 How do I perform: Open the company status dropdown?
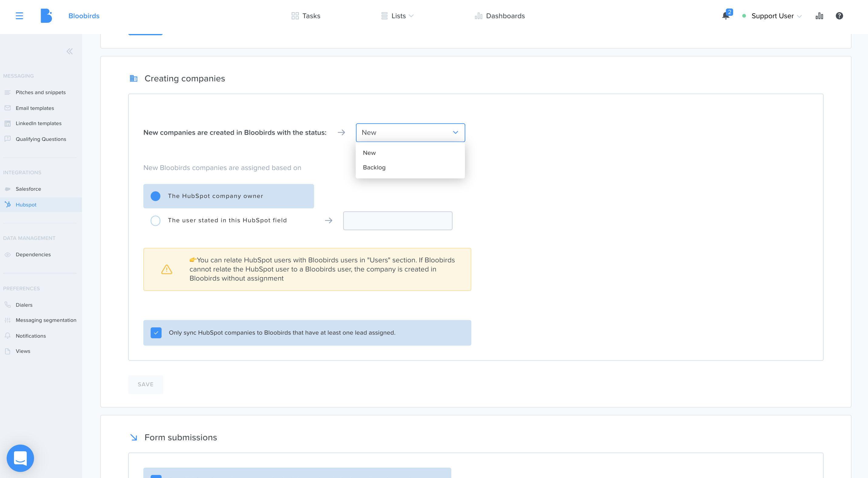click(410, 132)
